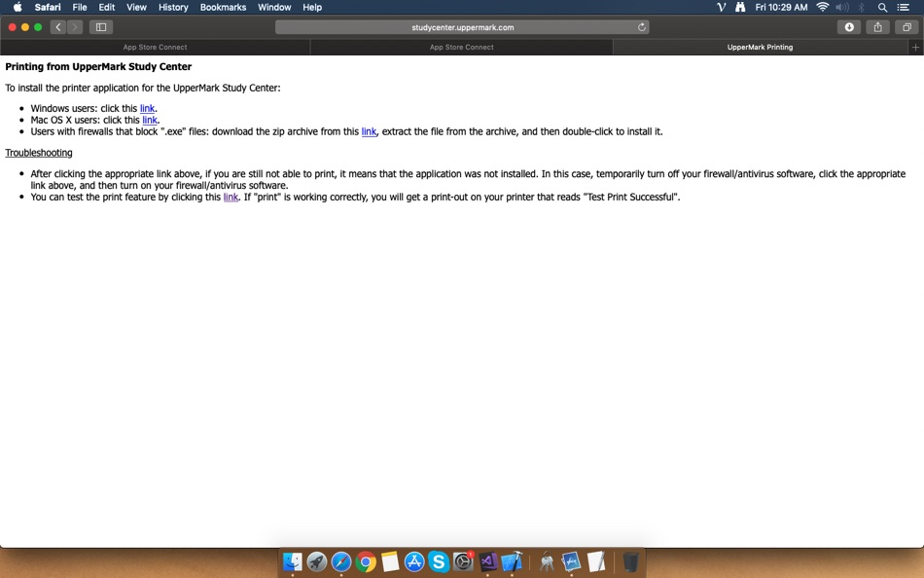Viewport: 924px width, 578px height.
Task: Open TextEdit from the Dock
Action: pyautogui.click(x=596, y=561)
